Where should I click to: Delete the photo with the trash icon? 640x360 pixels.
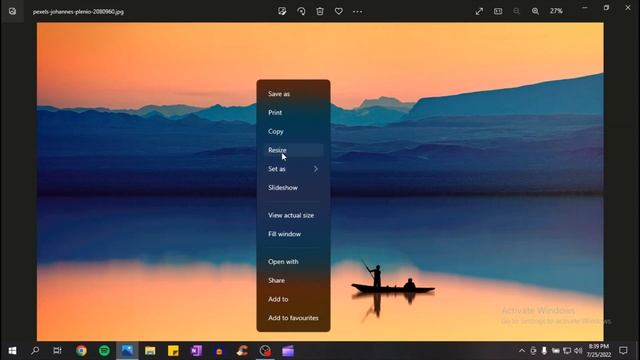[x=320, y=11]
